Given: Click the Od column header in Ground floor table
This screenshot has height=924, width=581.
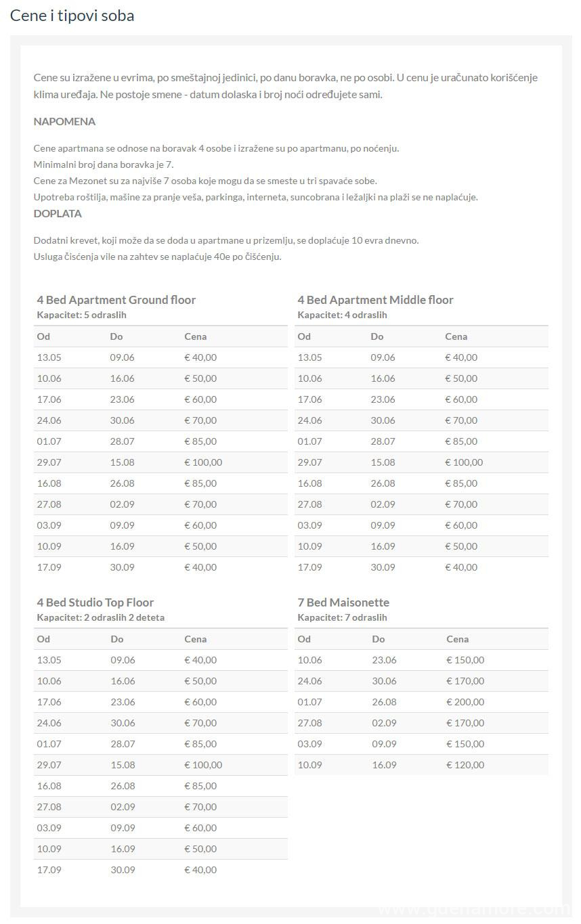Looking at the screenshot, I should [x=43, y=336].
